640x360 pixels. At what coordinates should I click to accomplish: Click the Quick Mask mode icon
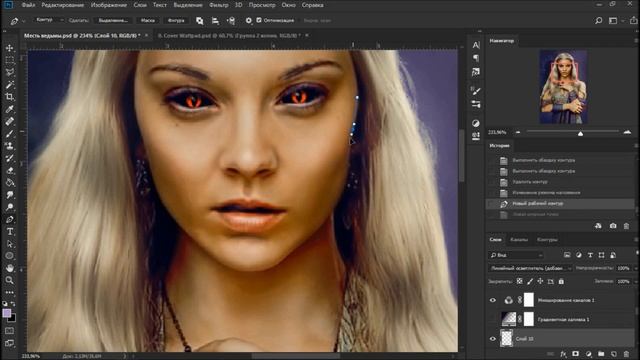tap(9, 331)
